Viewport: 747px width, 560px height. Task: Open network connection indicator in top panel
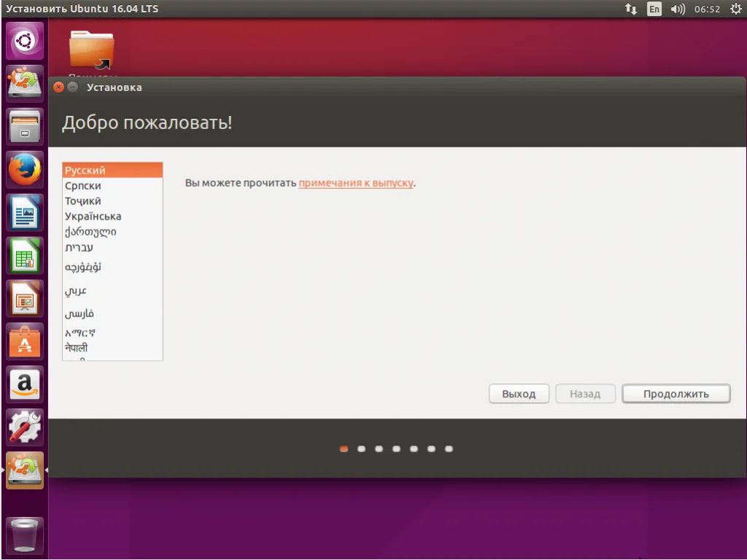631,9
